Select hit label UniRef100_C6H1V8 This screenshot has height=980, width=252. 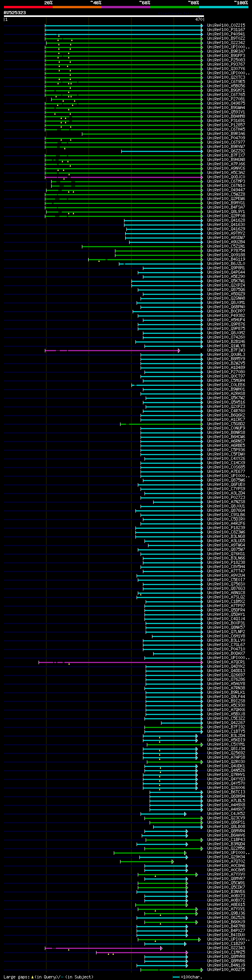coord(226,636)
